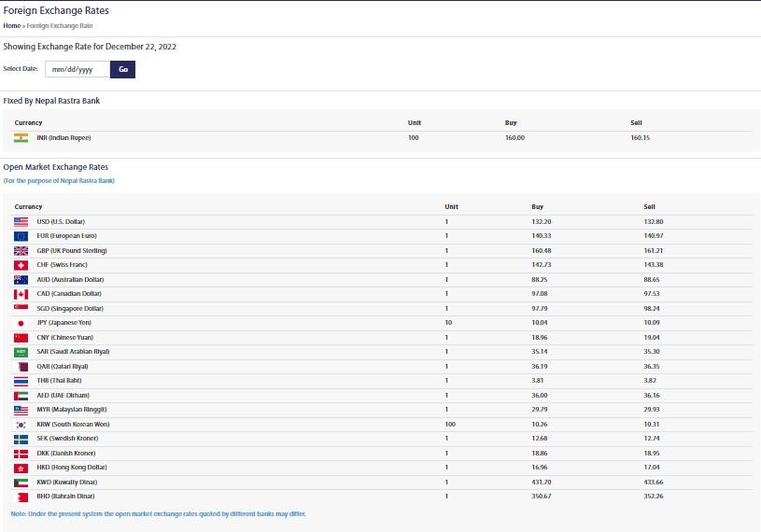Select the Foreign Exchange Rate breadcrumb text
This screenshot has width=761, height=532.
click(x=60, y=25)
